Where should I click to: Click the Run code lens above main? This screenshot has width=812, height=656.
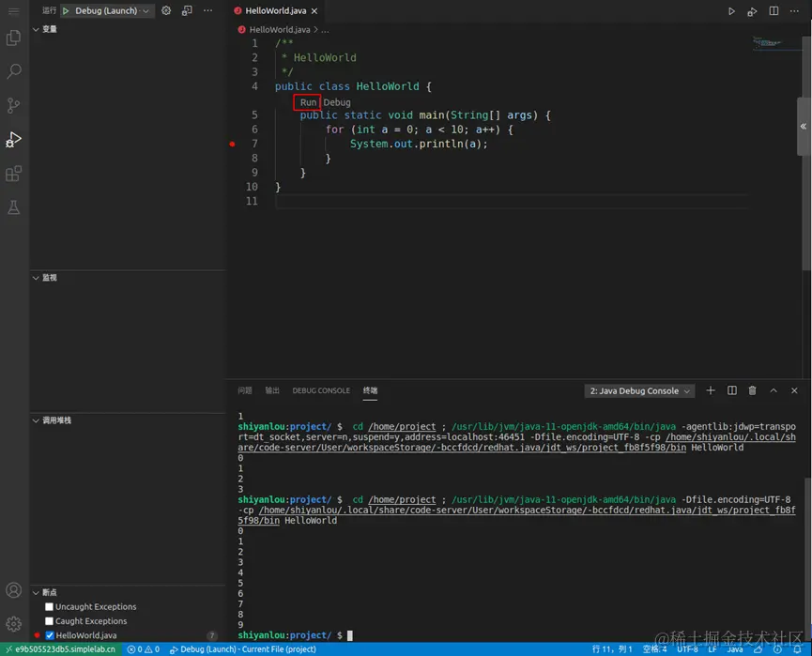(308, 102)
